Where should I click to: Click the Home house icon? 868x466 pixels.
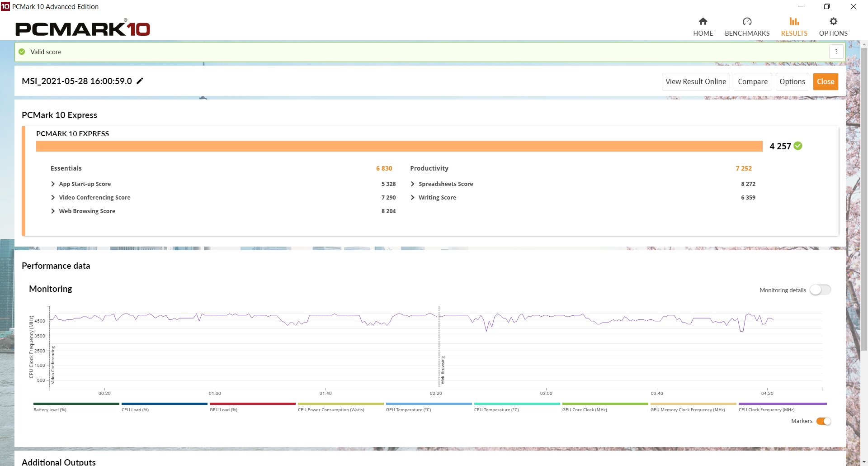[x=703, y=21]
